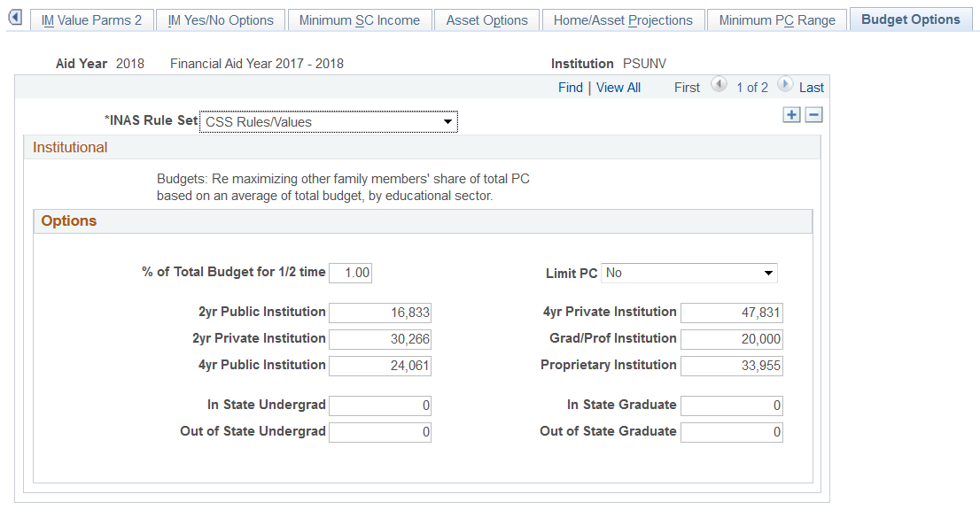
Task: Click the previous row arrow beside First
Action: pyautogui.click(x=718, y=87)
